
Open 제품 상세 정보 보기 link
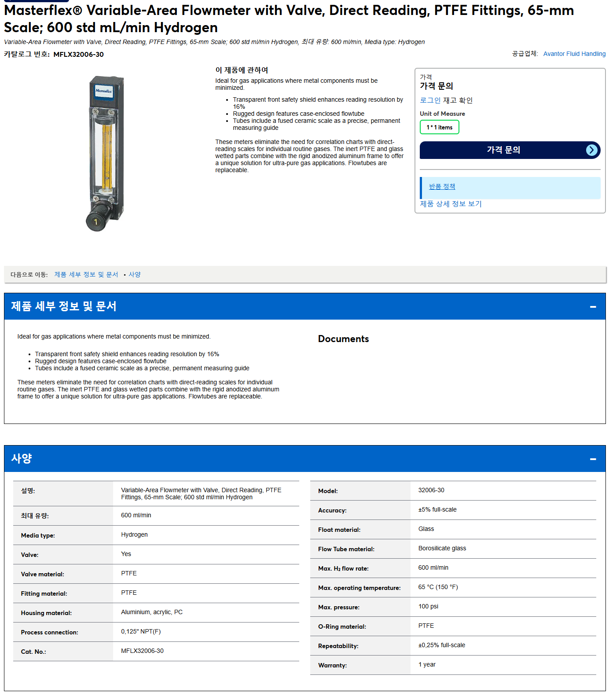[451, 204]
